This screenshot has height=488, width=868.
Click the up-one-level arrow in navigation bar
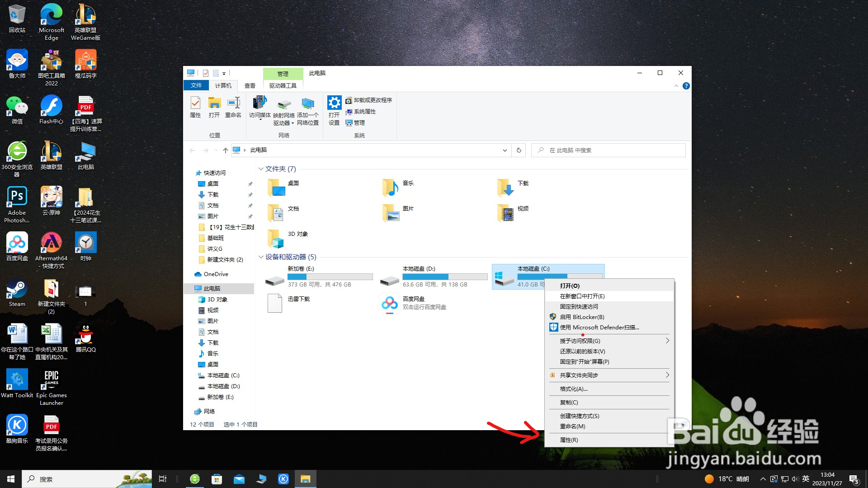(x=225, y=150)
